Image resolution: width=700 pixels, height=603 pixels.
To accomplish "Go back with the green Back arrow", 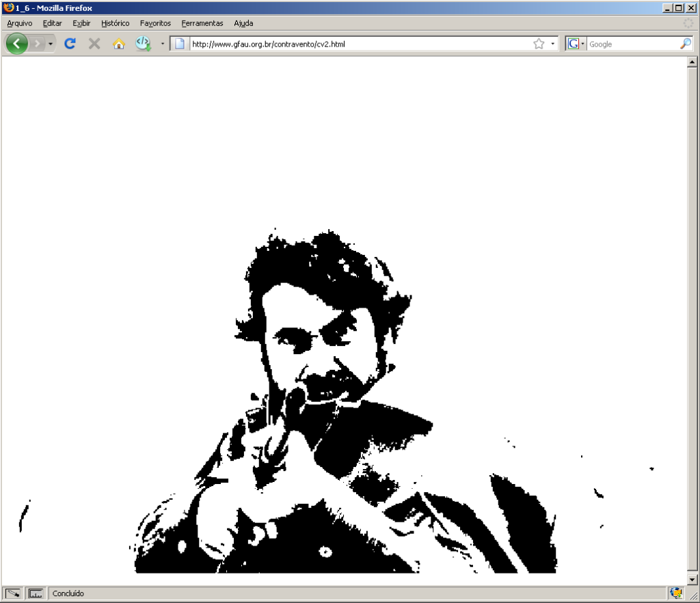I will (x=17, y=44).
